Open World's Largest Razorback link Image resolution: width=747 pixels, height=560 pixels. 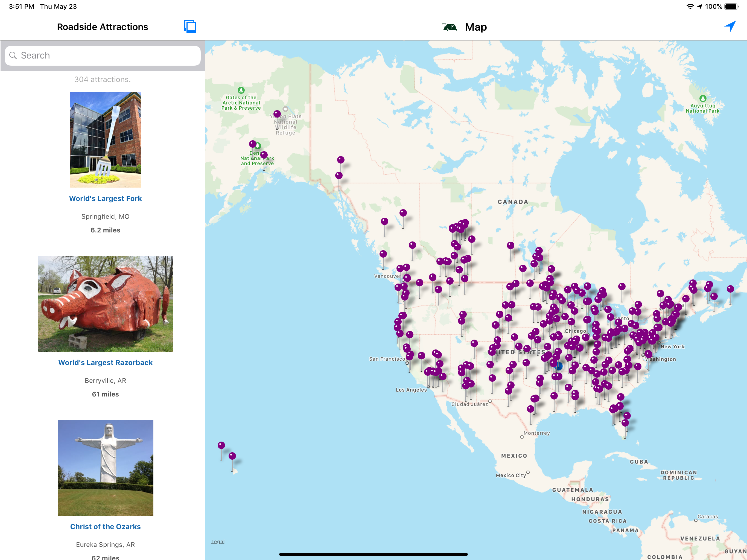105,362
